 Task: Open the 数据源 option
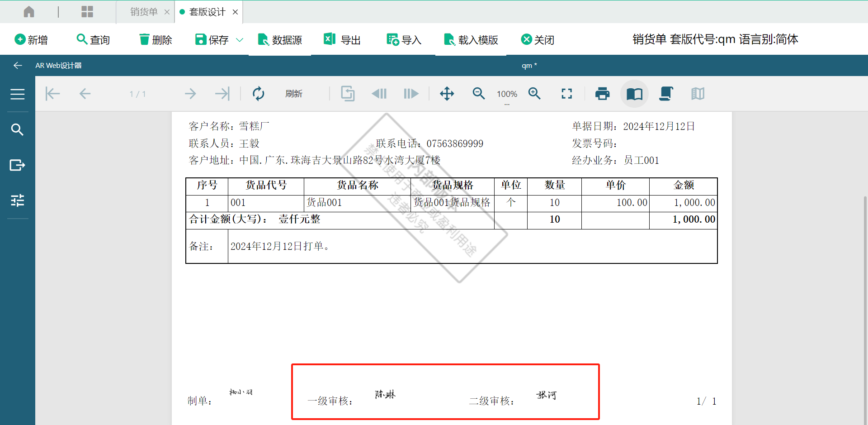(280, 40)
